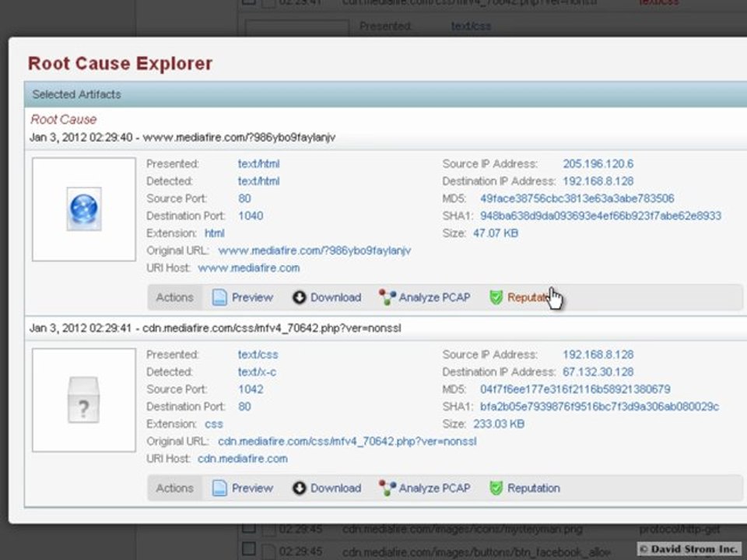Choose Analyze PCAP label for the css artifact
The height and width of the screenshot is (560, 747).
[434, 488]
